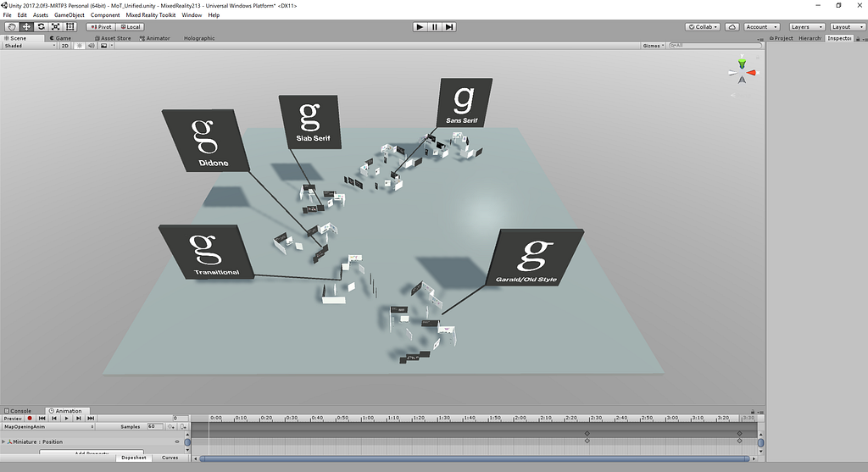This screenshot has width=868, height=472.
Task: Open the Edit menu
Action: point(22,15)
